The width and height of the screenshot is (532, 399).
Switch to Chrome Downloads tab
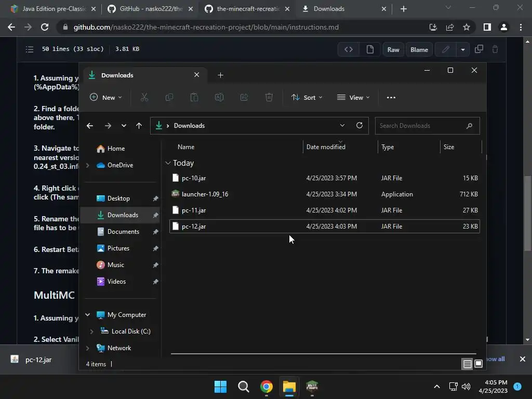(x=344, y=9)
